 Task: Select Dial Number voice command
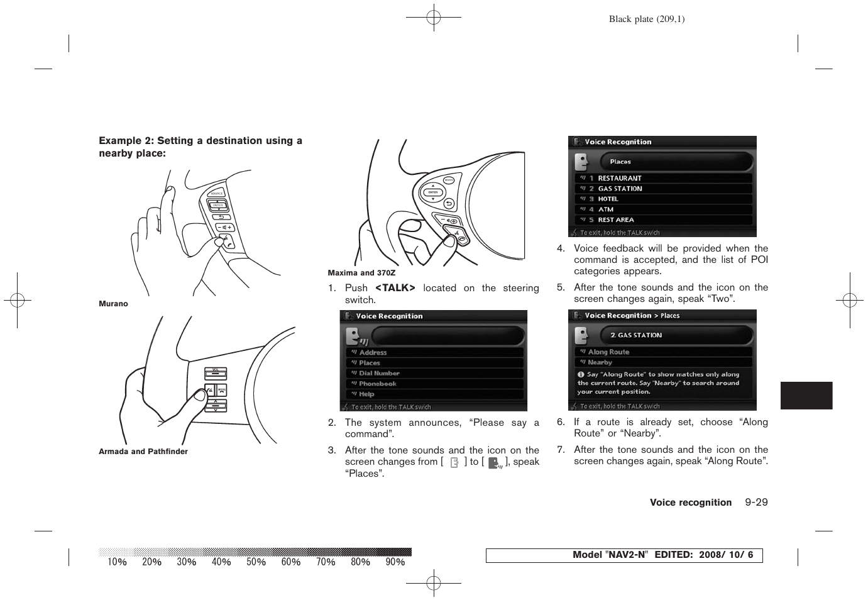(435, 374)
